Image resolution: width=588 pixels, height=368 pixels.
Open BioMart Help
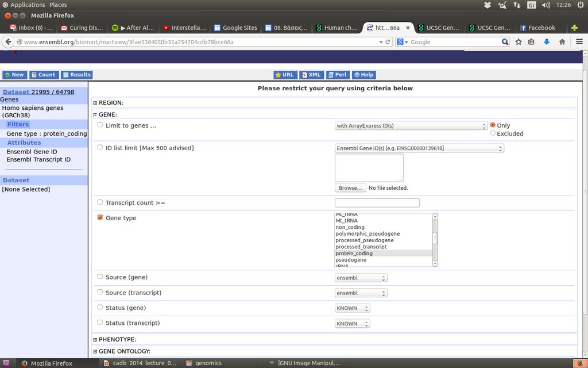(x=363, y=75)
